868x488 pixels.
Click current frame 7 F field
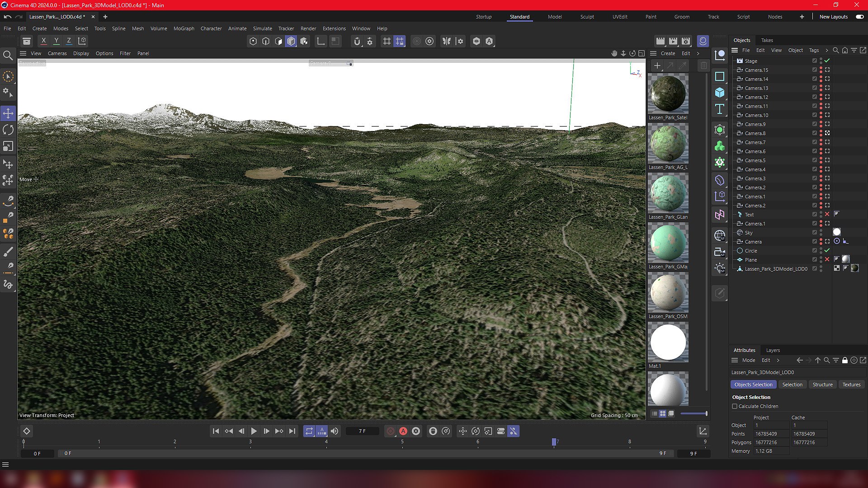point(362,432)
